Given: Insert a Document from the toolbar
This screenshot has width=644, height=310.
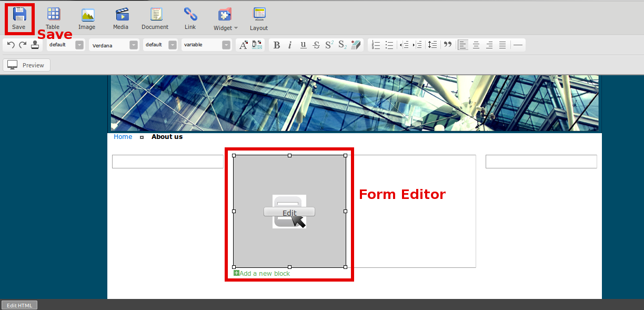Looking at the screenshot, I should pyautogui.click(x=155, y=17).
